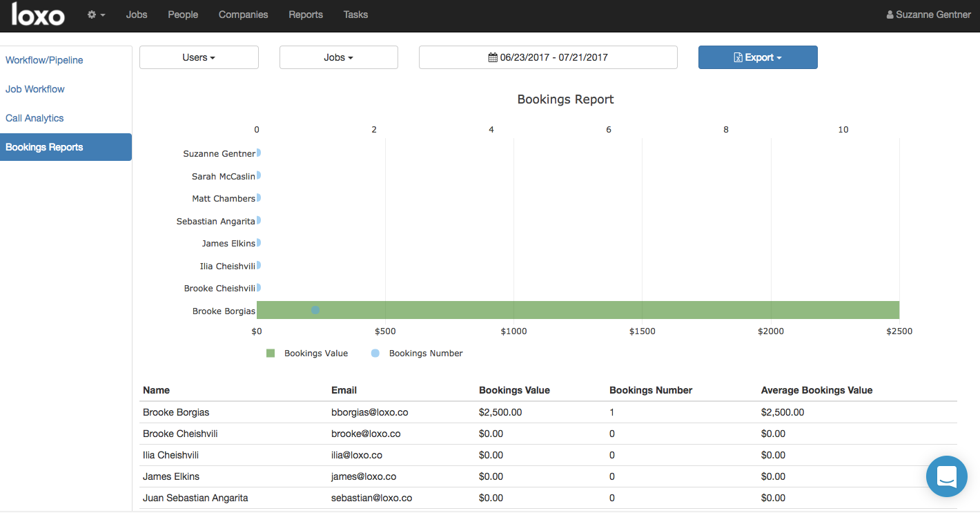The height and width of the screenshot is (513, 980).
Task: Select the blue Bookings Number legend dot
Action: [x=375, y=353]
